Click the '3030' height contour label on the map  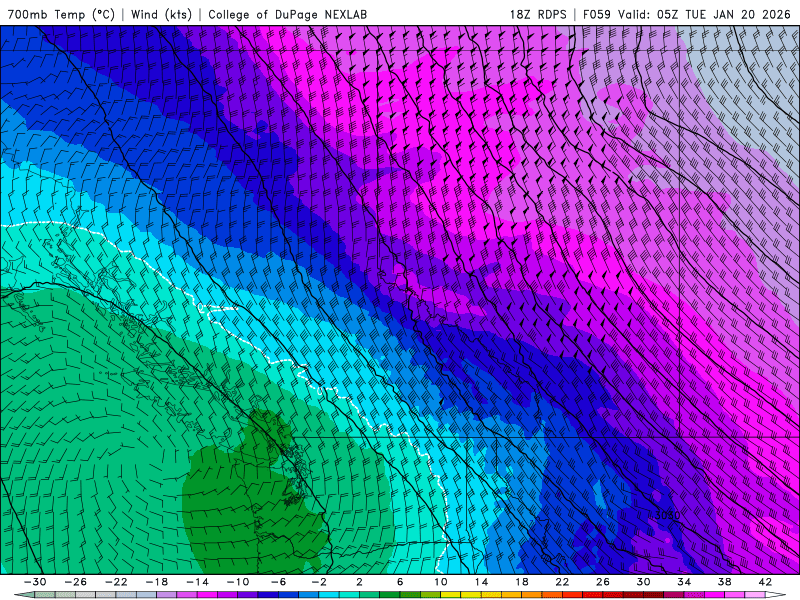[667, 515]
